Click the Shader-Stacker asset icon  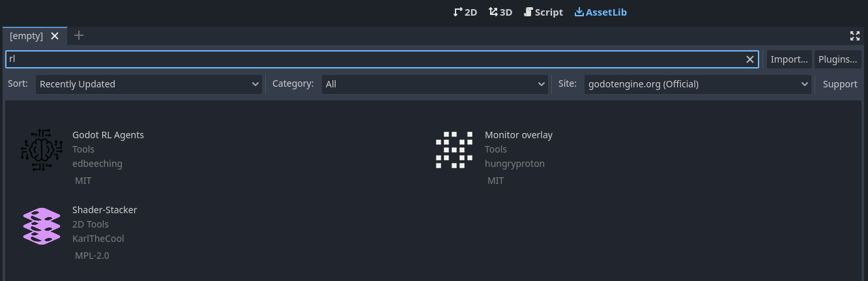tap(42, 226)
